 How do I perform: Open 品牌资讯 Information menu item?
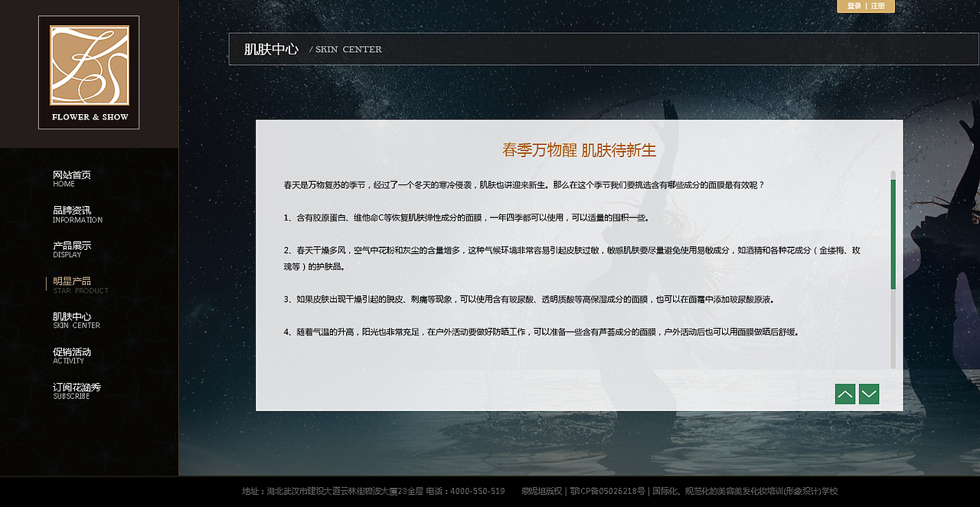(x=77, y=214)
